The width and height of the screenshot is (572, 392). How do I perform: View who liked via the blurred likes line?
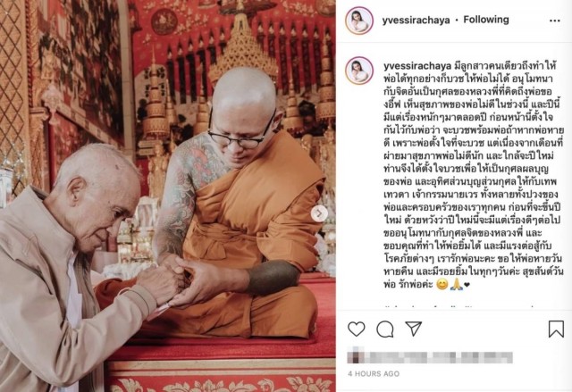coord(430,357)
